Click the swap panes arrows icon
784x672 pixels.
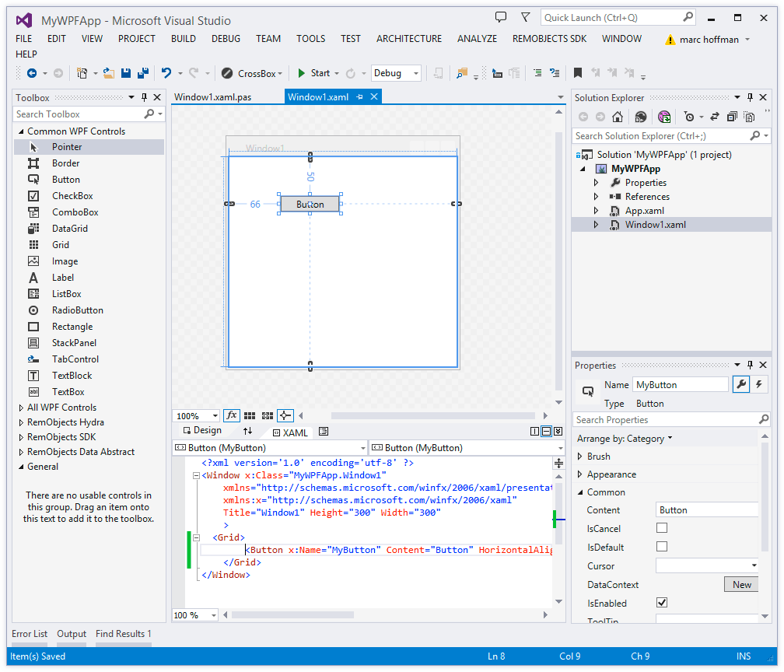(x=247, y=431)
